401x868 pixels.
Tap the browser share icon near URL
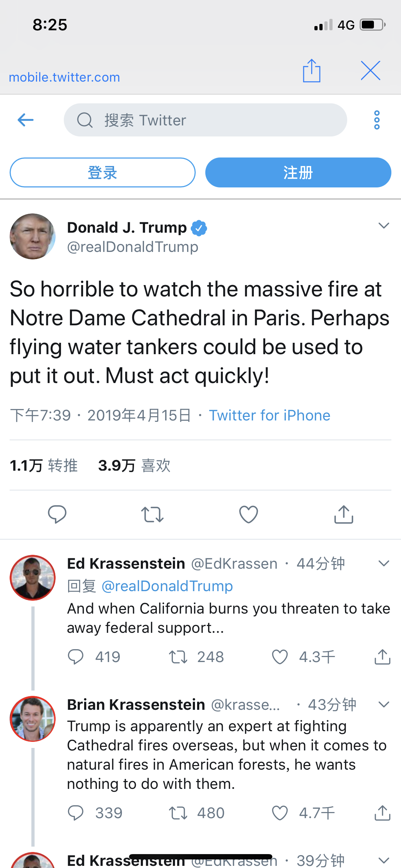[312, 71]
